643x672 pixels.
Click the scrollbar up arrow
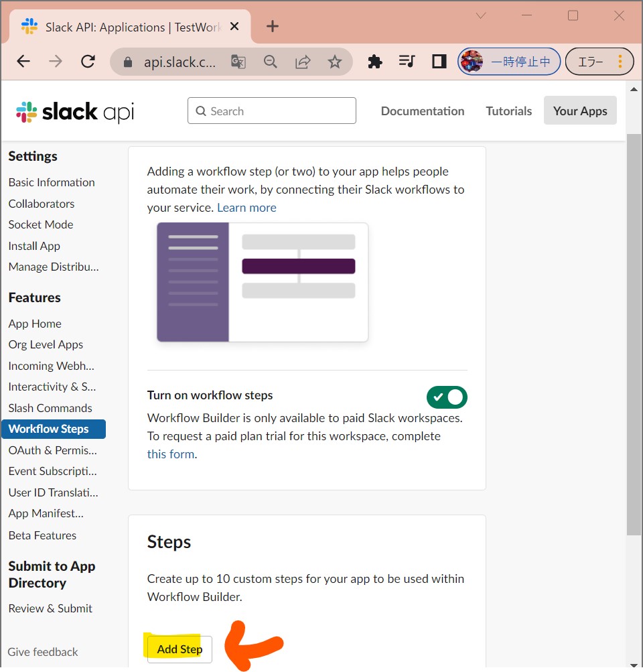coord(634,90)
